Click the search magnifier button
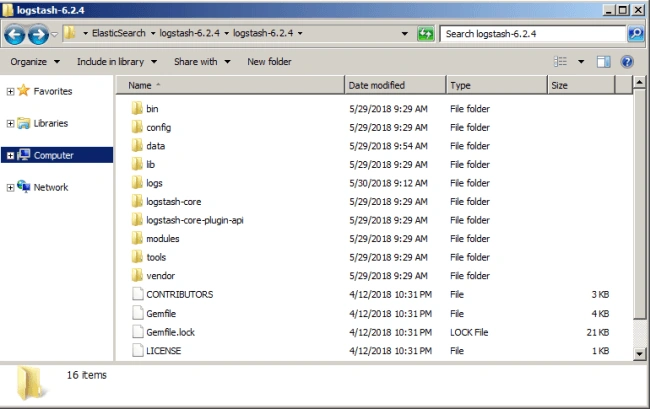 pyautogui.click(x=635, y=34)
